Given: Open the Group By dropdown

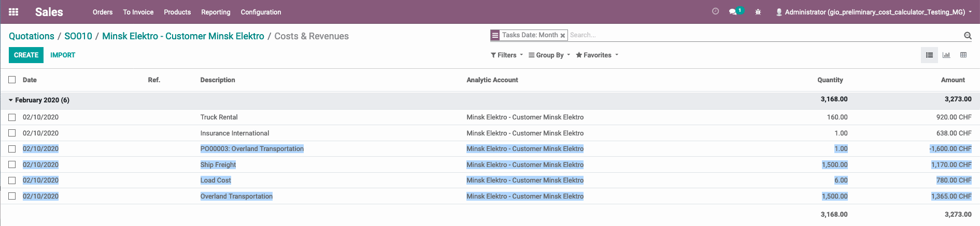Looking at the screenshot, I should click(x=549, y=55).
